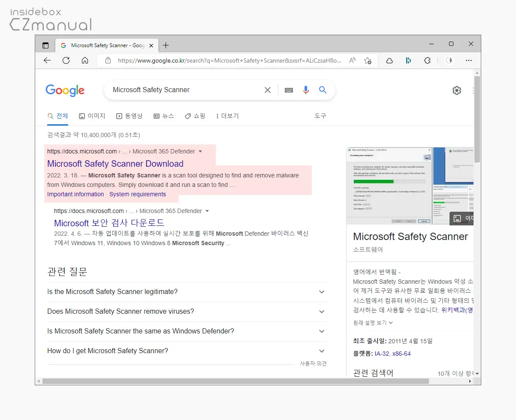Click the scroll right arrow
Viewport: 516px width, 420px height.
tap(470, 381)
